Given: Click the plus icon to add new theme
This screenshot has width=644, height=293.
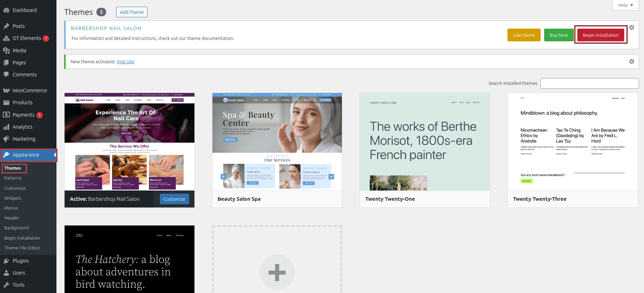Looking at the screenshot, I should [x=277, y=273].
